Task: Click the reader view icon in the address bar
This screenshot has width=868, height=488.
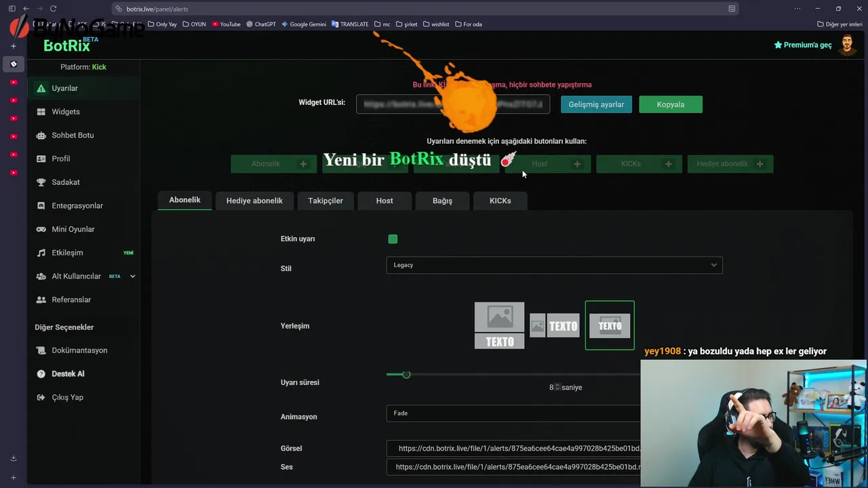Action: click(732, 9)
